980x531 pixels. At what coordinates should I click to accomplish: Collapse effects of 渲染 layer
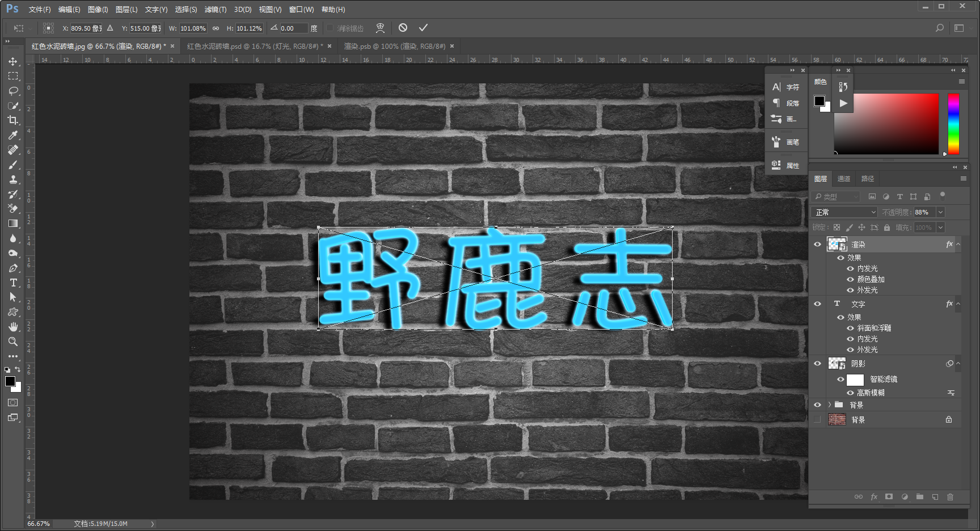pyautogui.click(x=958, y=245)
